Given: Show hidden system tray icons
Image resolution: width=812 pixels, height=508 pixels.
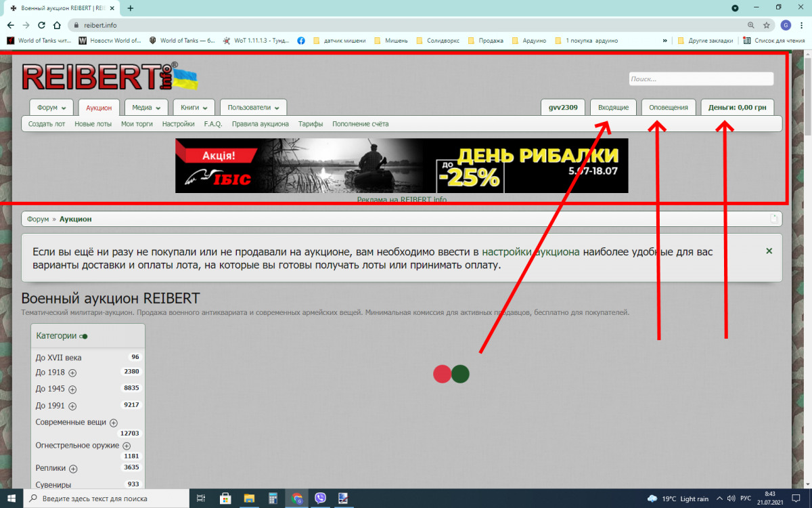Looking at the screenshot, I should (718, 499).
